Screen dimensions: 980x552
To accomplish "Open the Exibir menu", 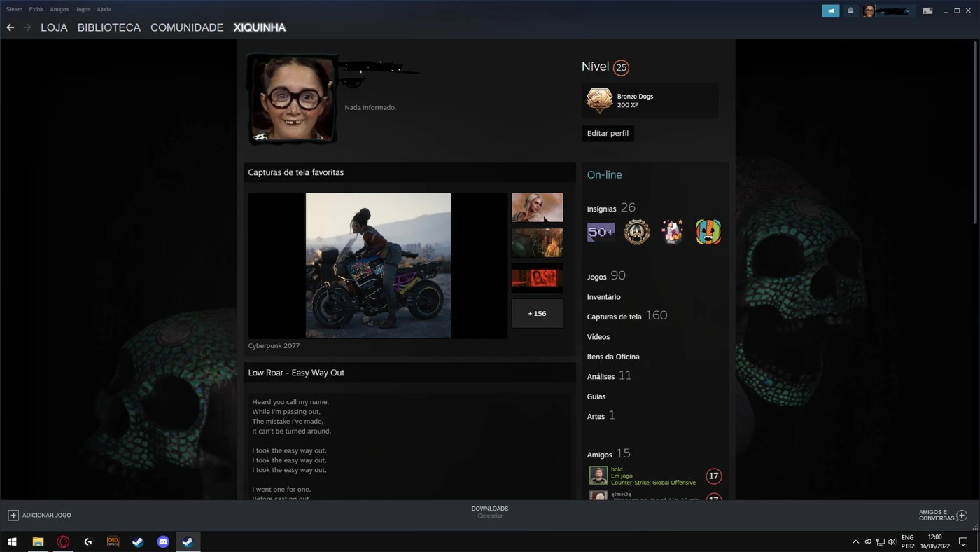I will pos(36,9).
